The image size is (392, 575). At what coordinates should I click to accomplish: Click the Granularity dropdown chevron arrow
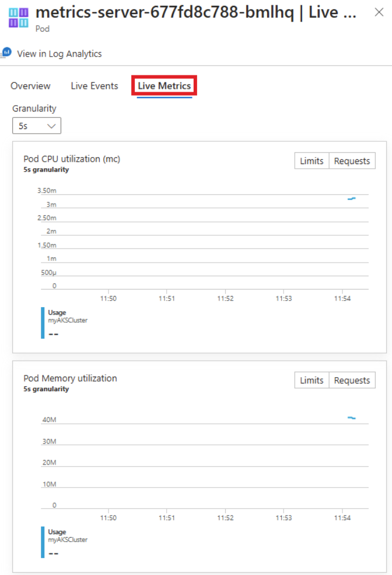click(51, 126)
